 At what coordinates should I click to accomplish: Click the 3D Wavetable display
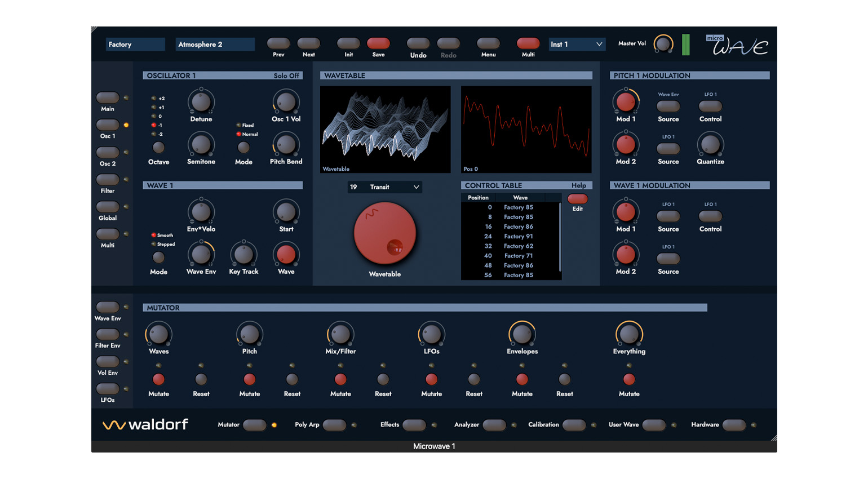pyautogui.click(x=386, y=130)
